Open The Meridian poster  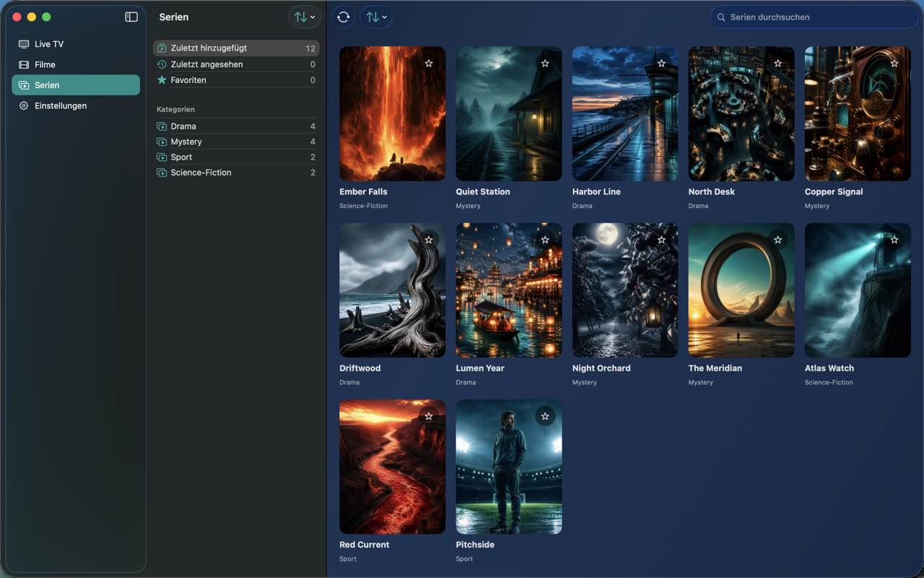pyautogui.click(x=741, y=290)
